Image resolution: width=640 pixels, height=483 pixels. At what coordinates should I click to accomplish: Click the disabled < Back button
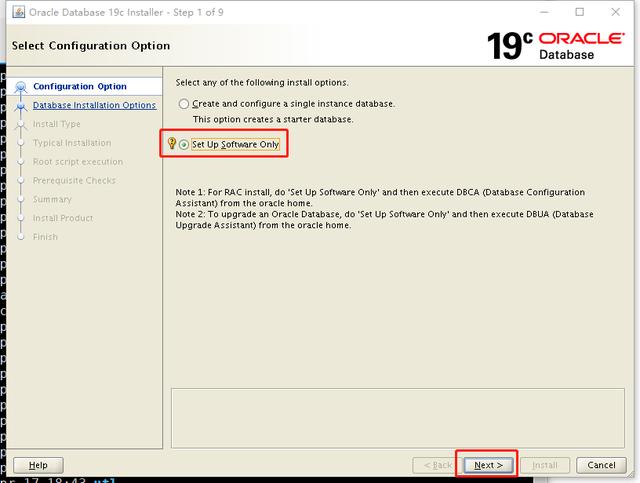(x=438, y=465)
